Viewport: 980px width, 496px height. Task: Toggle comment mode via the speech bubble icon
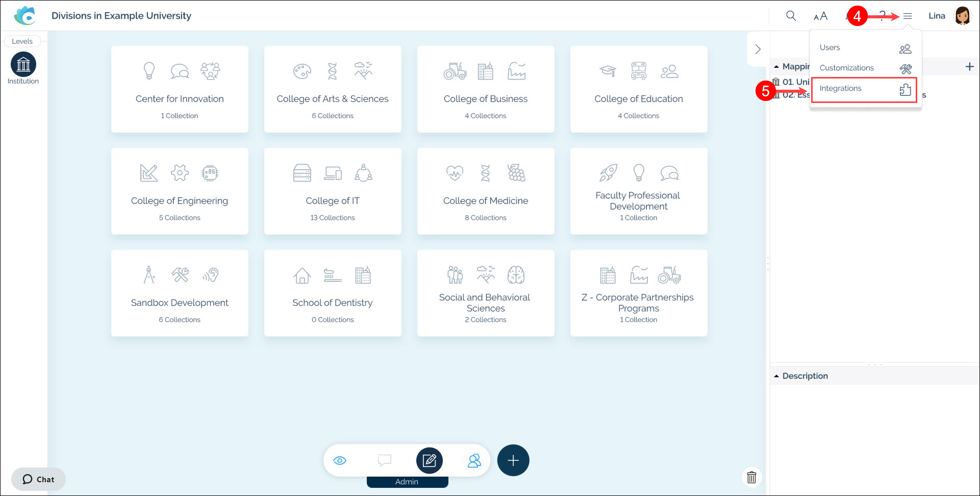(x=384, y=460)
